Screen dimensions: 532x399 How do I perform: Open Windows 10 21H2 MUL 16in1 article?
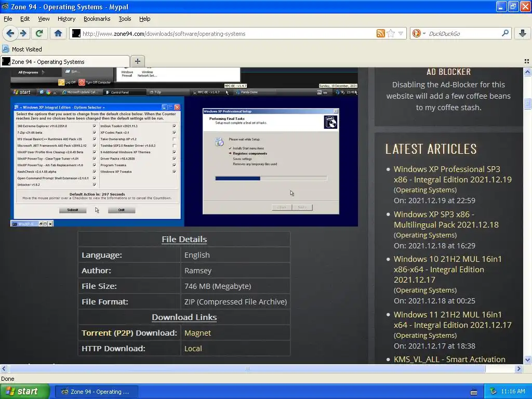point(447,270)
